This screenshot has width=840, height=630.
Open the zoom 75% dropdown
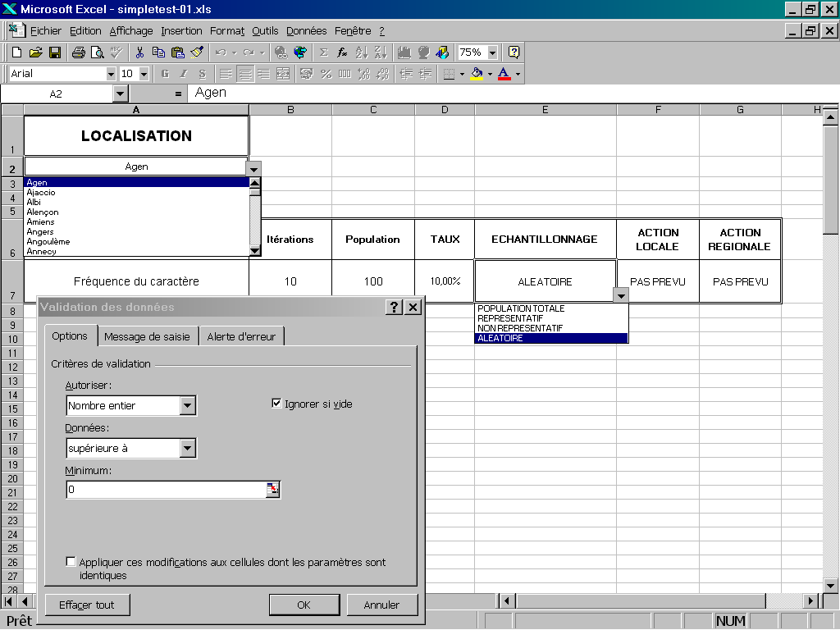pos(492,52)
